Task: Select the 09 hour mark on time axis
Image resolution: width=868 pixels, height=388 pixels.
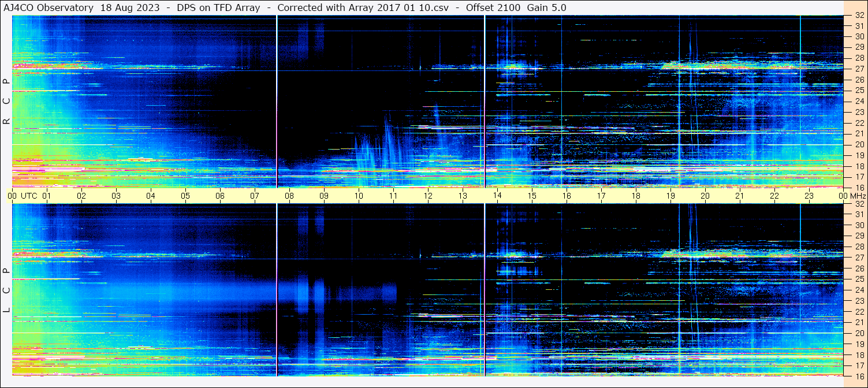Action: pos(325,196)
